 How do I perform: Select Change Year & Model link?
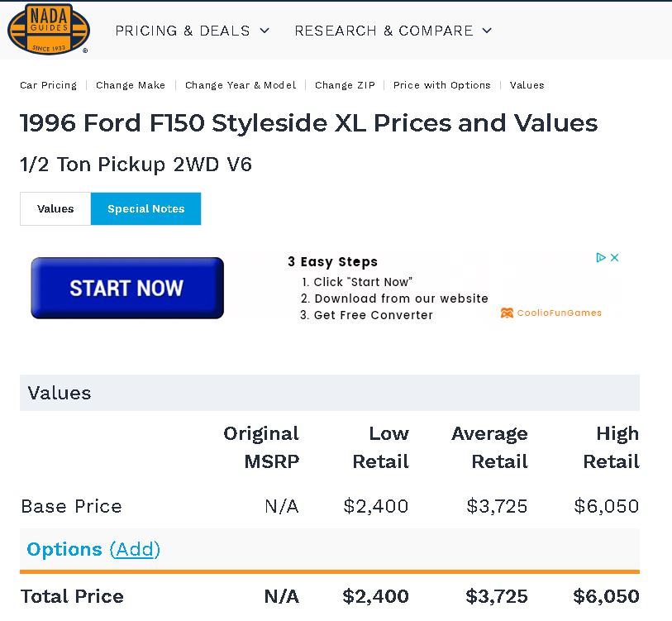click(241, 85)
